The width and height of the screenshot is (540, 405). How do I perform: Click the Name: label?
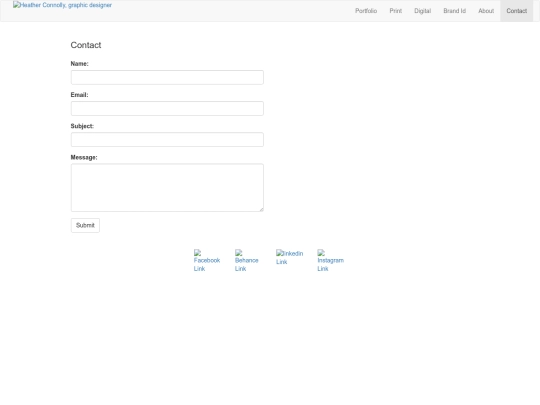(x=80, y=64)
